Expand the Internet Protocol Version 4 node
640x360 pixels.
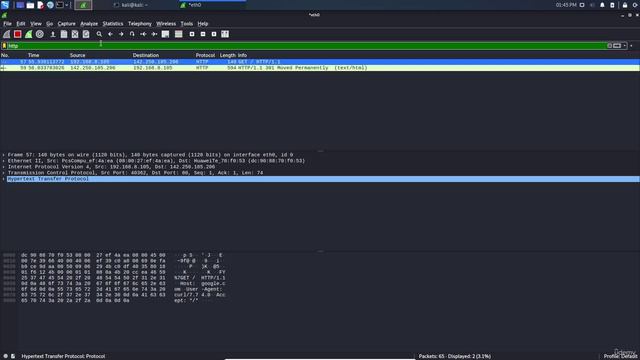pos(4,167)
